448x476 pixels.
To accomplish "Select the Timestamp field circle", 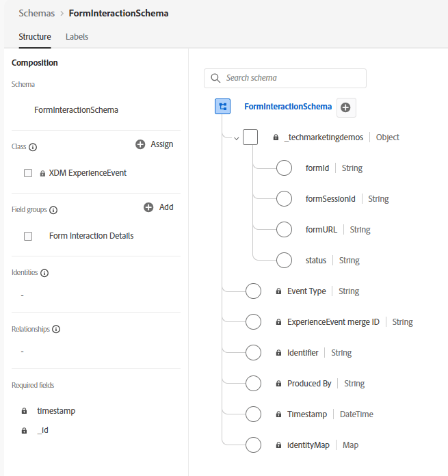I will click(x=254, y=414).
